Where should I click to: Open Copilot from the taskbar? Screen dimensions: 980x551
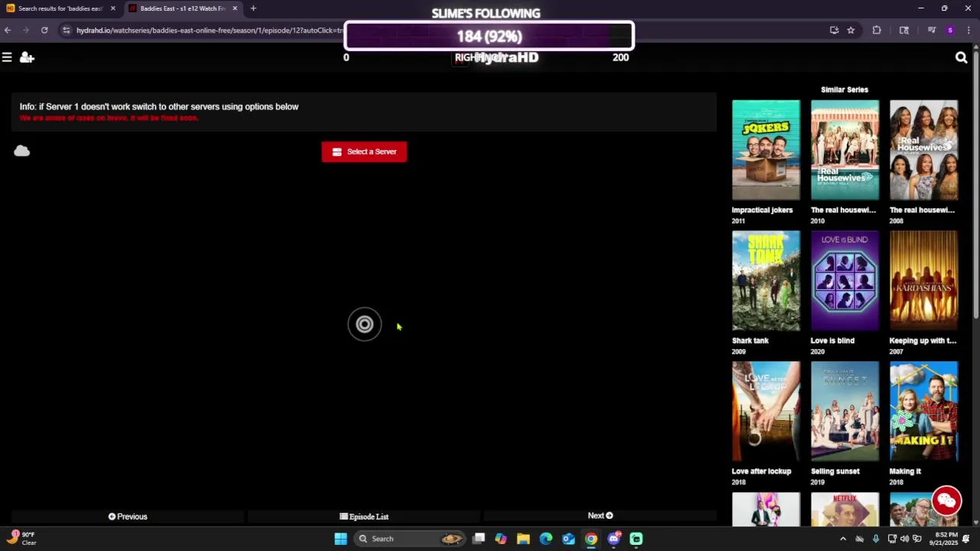[x=501, y=539]
